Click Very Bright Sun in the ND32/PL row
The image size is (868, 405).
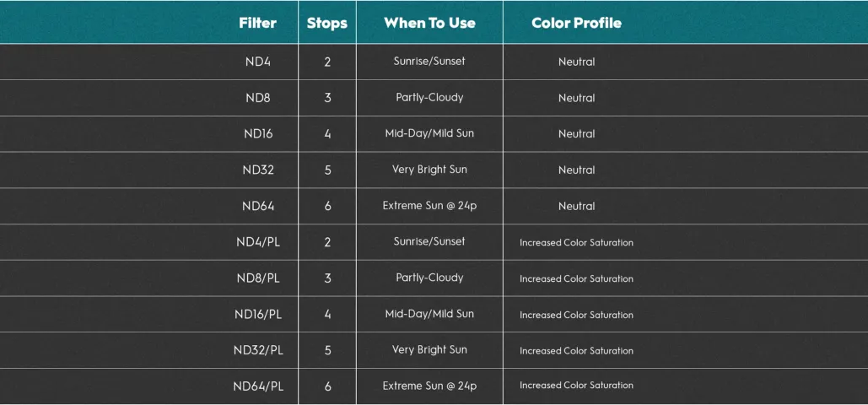pos(429,350)
